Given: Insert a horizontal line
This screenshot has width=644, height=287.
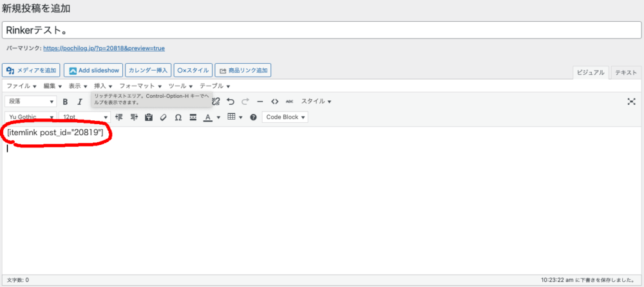Looking at the screenshot, I should (260, 102).
